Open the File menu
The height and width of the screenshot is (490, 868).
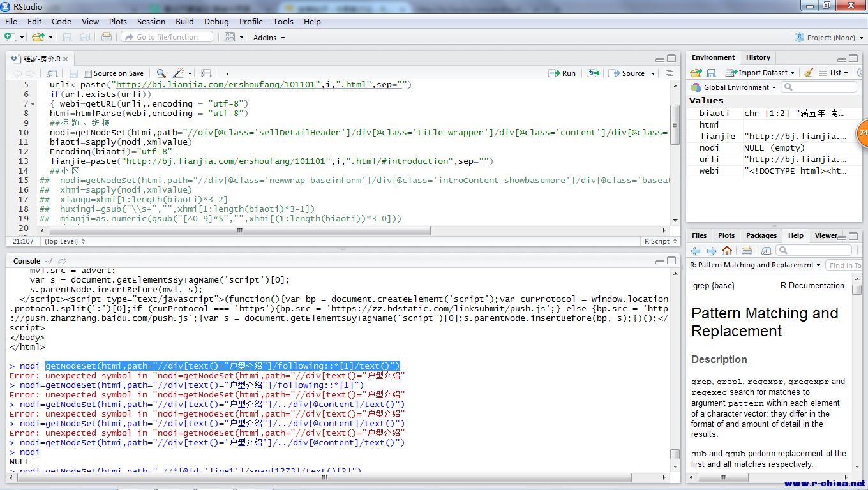[x=11, y=21]
